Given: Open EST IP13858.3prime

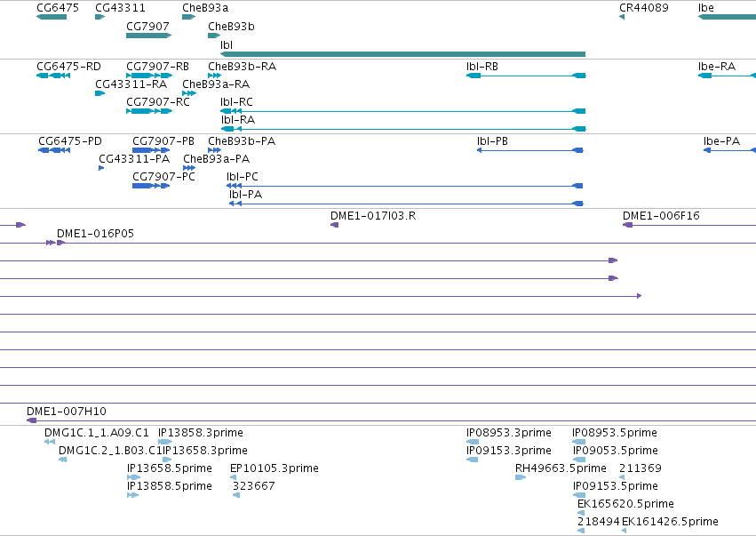Looking at the screenshot, I should tap(165, 442).
